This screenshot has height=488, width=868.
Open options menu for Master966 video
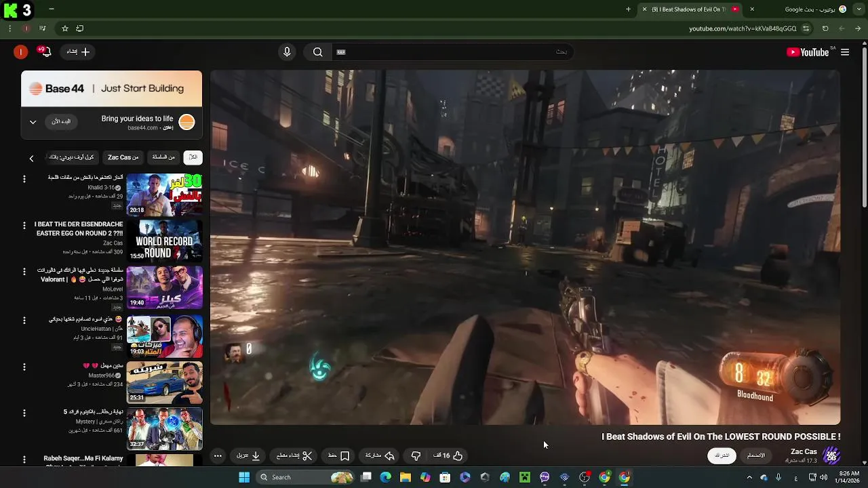(24, 367)
